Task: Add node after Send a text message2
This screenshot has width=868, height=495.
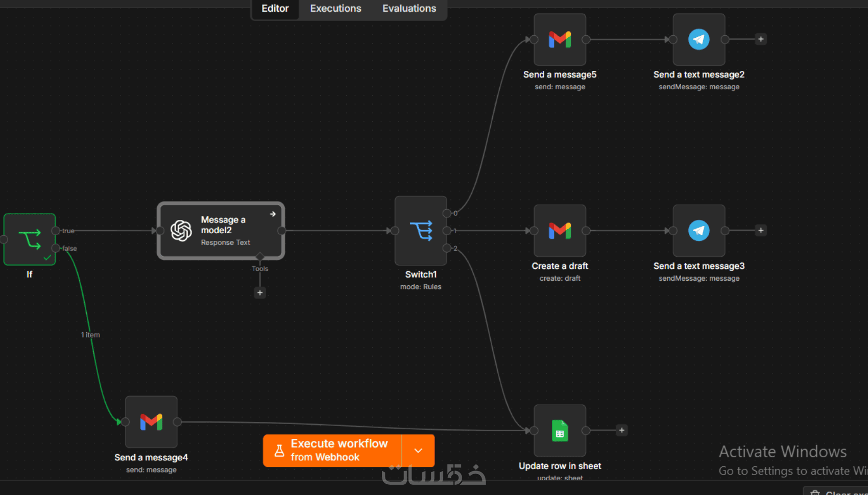Action: pyautogui.click(x=761, y=39)
